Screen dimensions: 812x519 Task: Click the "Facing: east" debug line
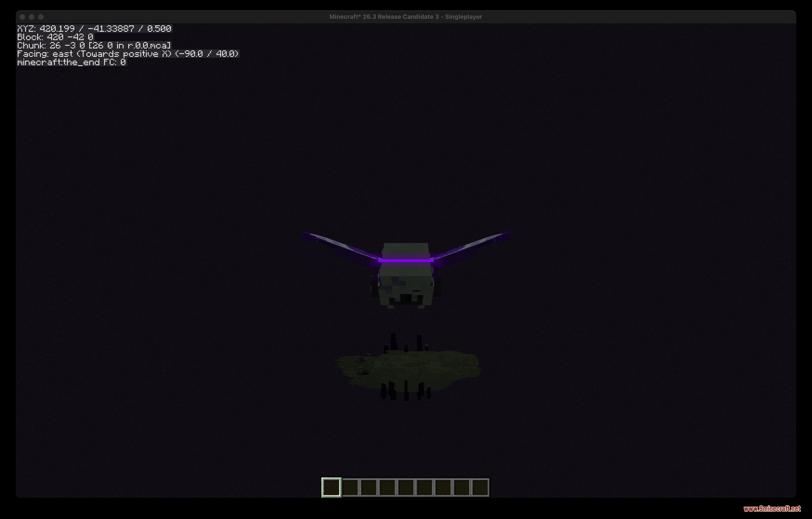coord(128,54)
